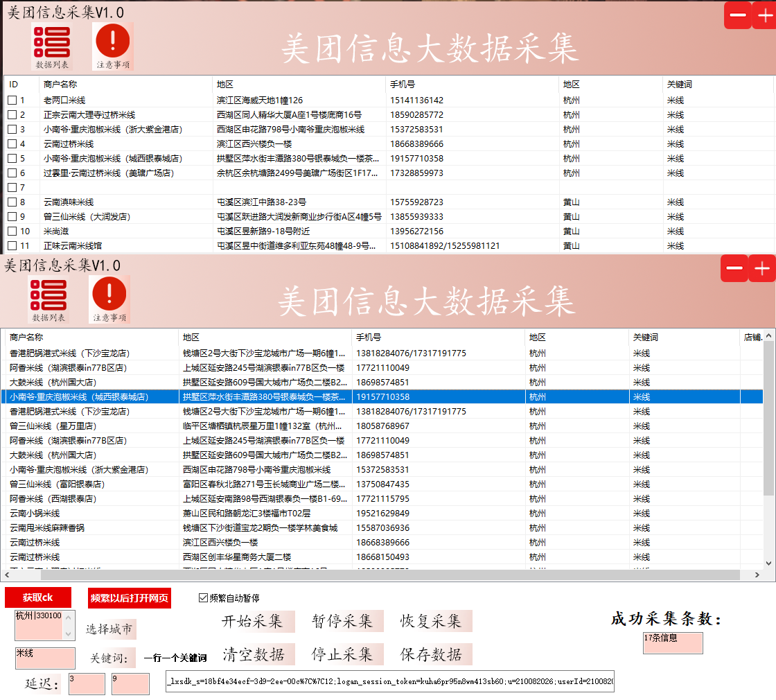Screen dimensions: 776x700
Task: Tick the checkbox for row 4 云南过桥米线
Action: 12,144
